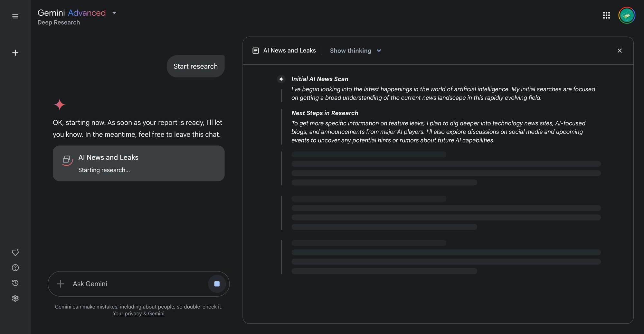Stop the running research response
Viewport: 644px width, 334px height.
pos(217,284)
